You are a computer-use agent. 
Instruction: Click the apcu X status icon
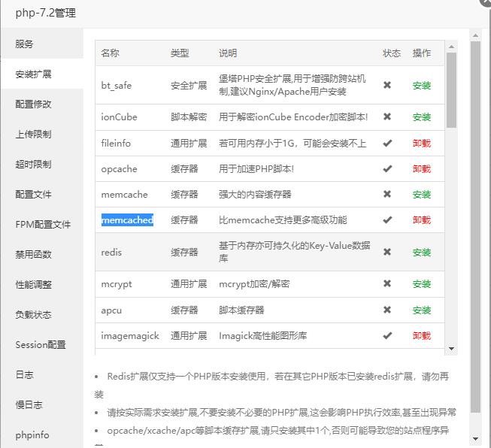(387, 310)
